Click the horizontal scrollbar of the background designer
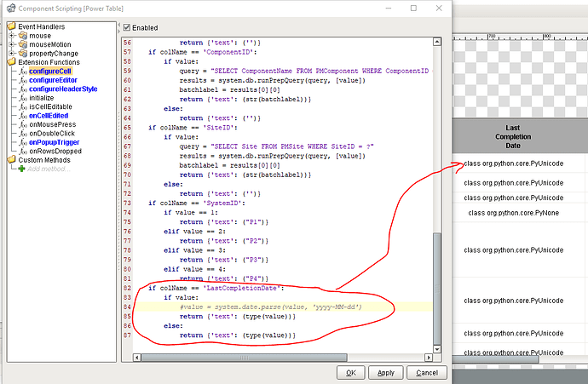The height and width of the screenshot is (384, 588). coord(495,359)
